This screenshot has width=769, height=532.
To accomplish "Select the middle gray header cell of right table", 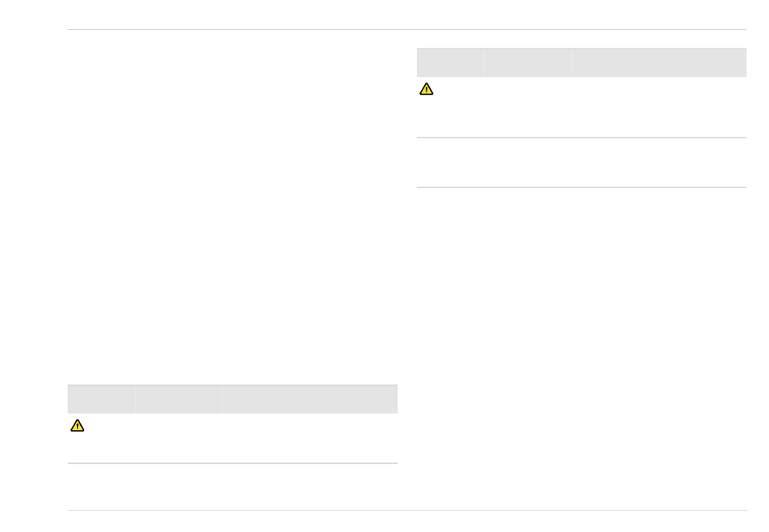I will (528, 62).
